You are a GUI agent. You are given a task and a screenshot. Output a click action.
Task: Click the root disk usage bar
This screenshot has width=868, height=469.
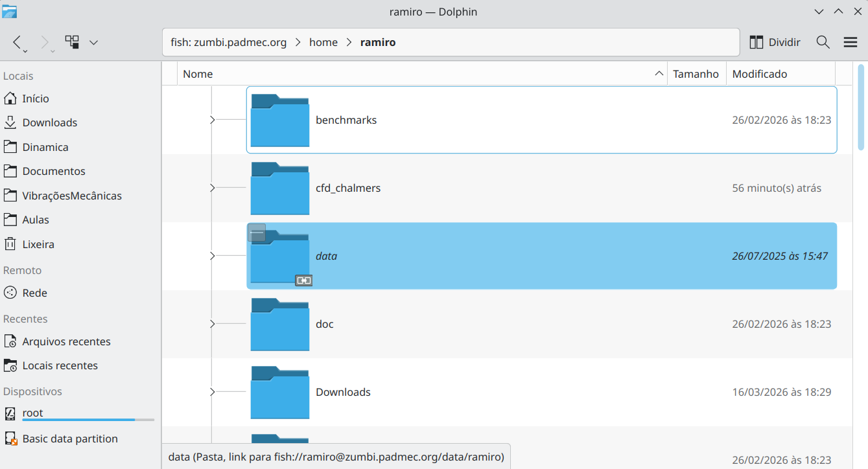(x=88, y=420)
